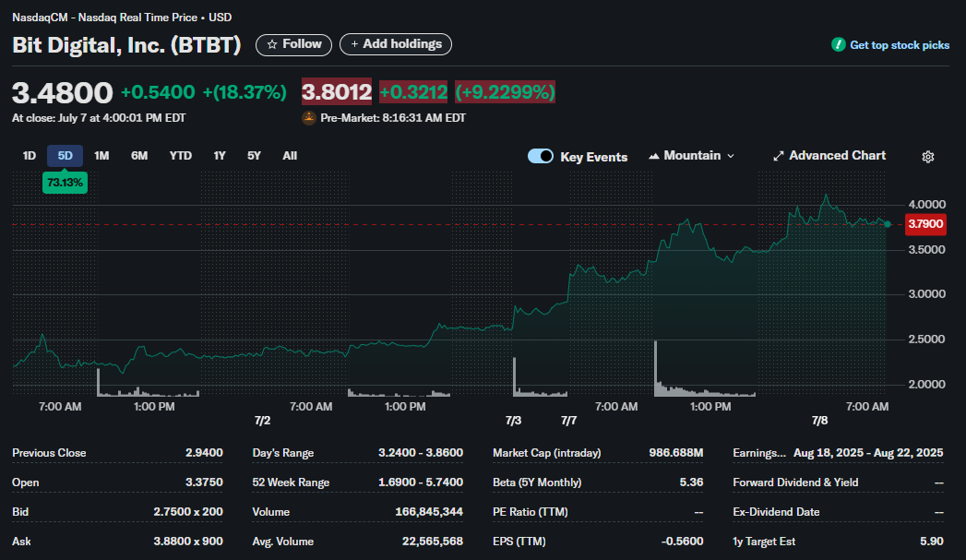The image size is (966, 560).
Task: Click the Ex-Dividend Date label
Action: [776, 512]
